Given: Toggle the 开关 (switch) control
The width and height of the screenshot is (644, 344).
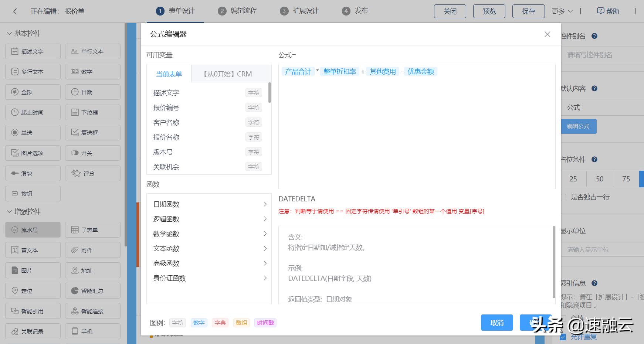Looking at the screenshot, I should pos(92,153).
